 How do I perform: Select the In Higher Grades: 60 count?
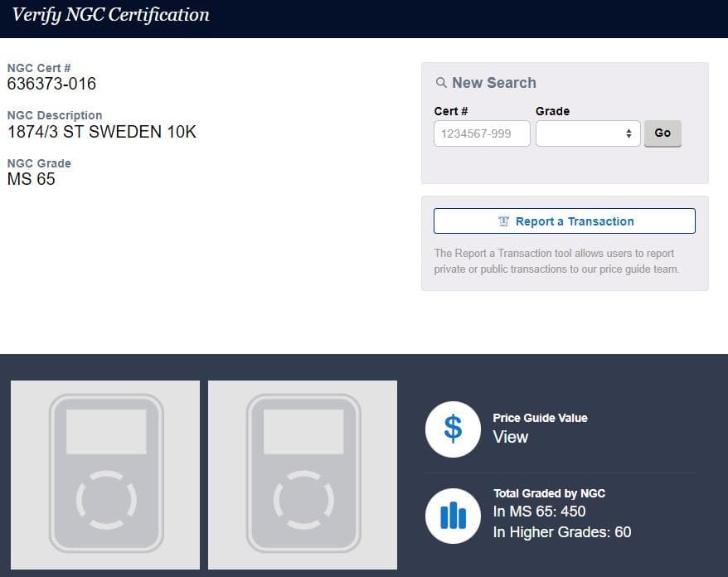561,532
